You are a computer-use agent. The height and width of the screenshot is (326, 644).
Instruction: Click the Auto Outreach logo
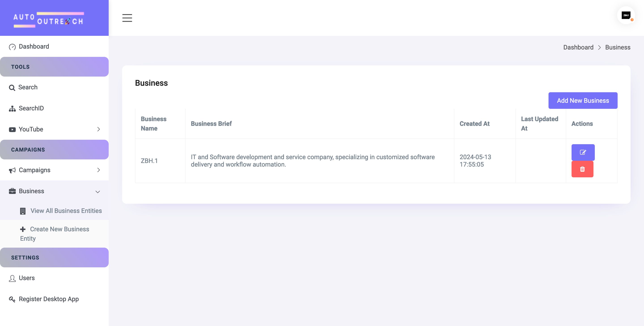(x=49, y=19)
